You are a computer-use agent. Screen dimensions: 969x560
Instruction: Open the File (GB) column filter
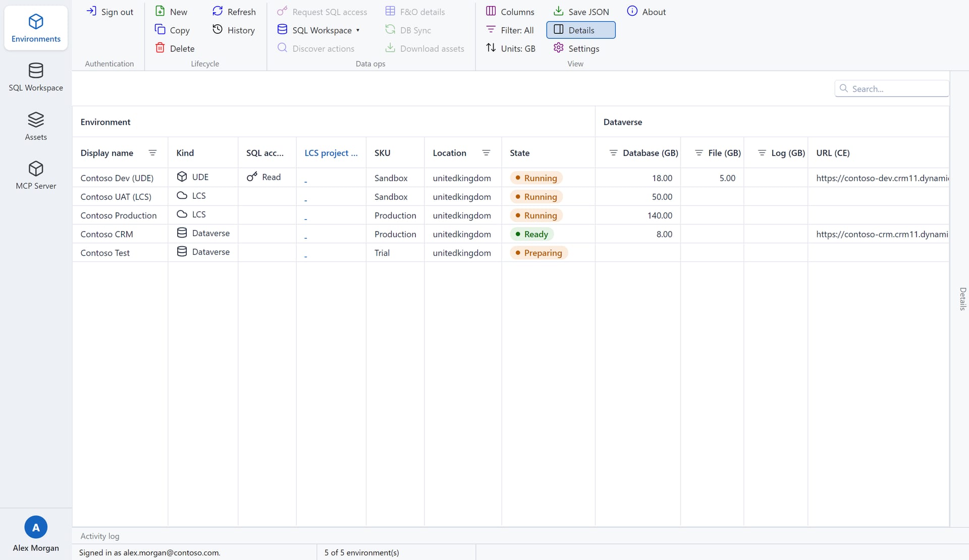click(x=699, y=153)
